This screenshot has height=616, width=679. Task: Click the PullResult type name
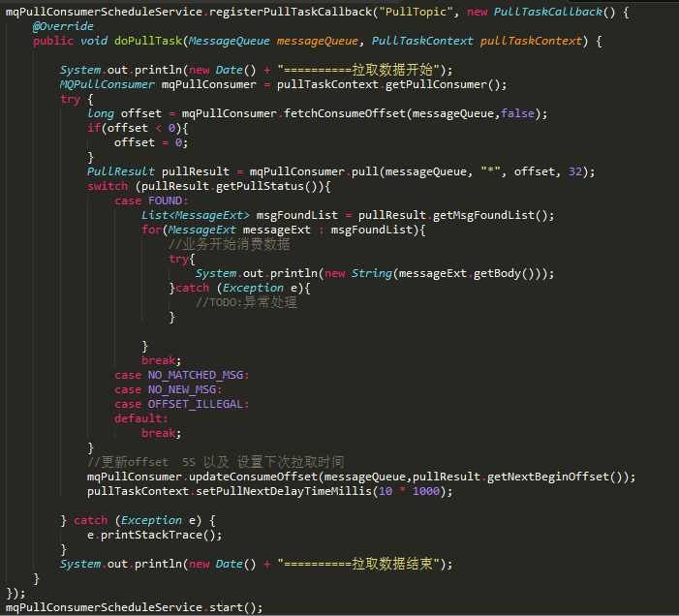(121, 171)
